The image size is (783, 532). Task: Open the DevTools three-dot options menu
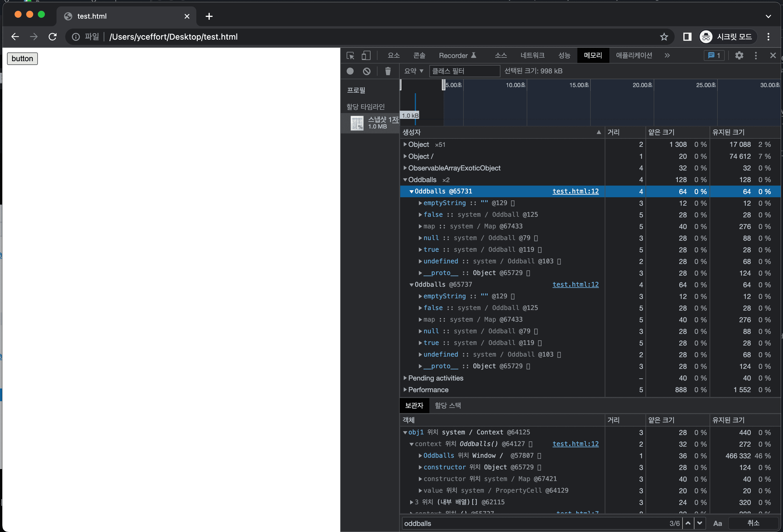tap(756, 55)
